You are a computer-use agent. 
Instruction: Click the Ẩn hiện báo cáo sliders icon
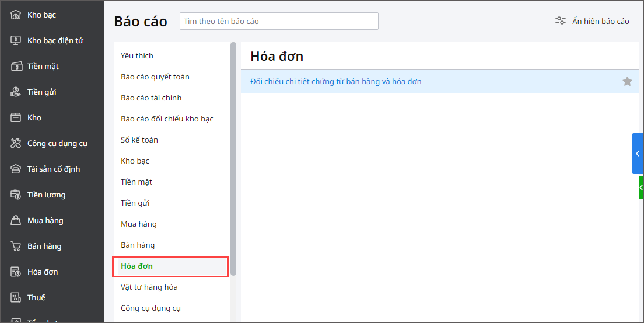pyautogui.click(x=561, y=21)
